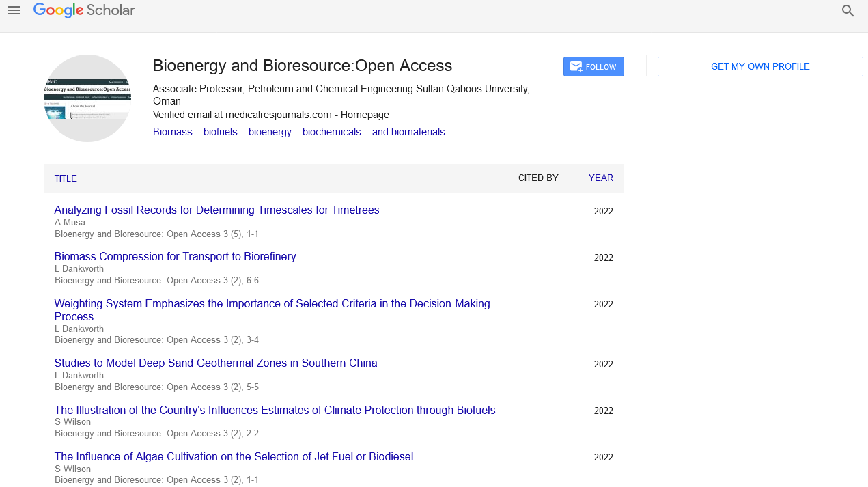The width and height of the screenshot is (868, 487).
Task: Open 'Biomass Compression for Transport to Biorefinery'
Action: pyautogui.click(x=175, y=256)
